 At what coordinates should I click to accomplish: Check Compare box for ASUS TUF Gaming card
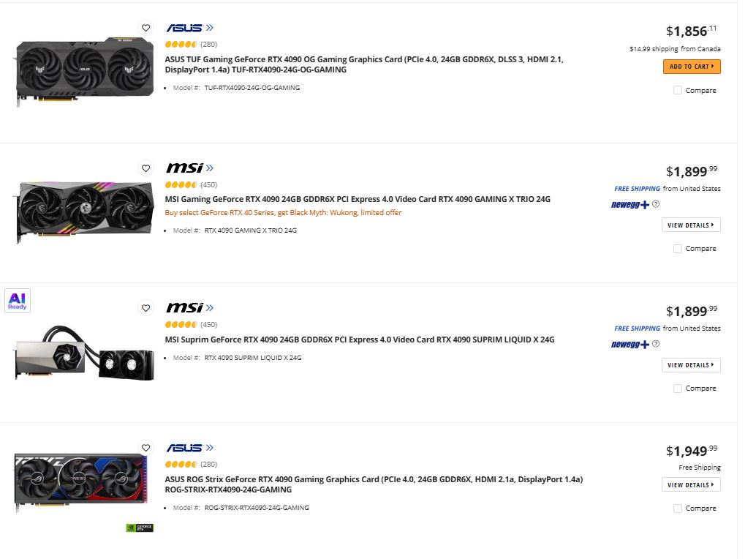(678, 90)
